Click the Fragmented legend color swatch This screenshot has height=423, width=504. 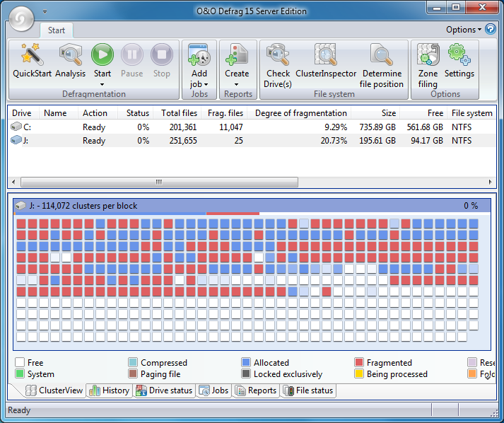click(x=359, y=362)
